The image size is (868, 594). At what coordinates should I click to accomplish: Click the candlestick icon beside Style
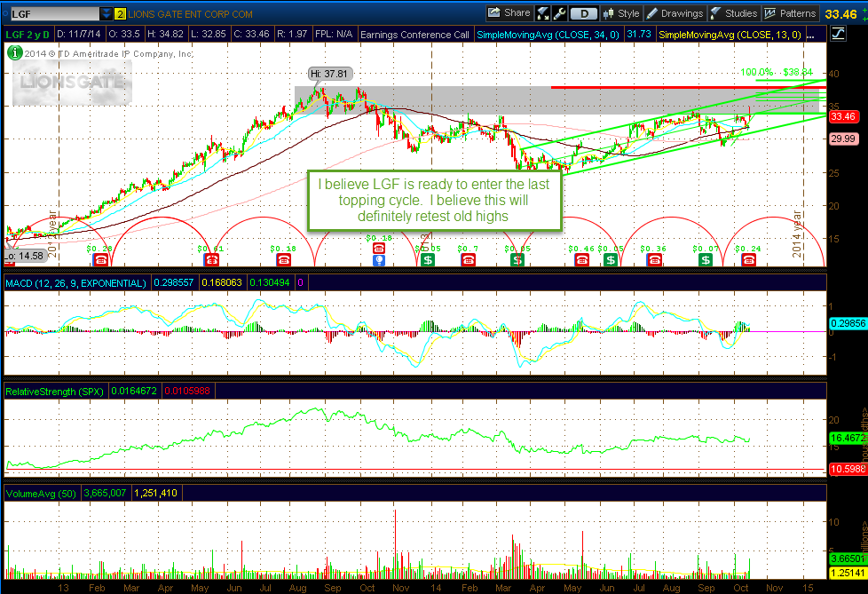tap(608, 13)
